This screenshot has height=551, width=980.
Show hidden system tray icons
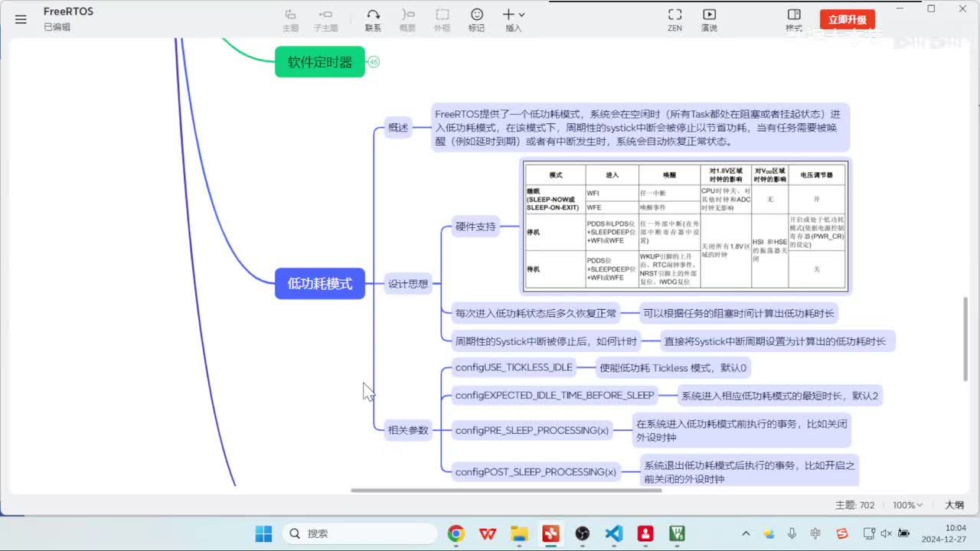click(x=746, y=533)
